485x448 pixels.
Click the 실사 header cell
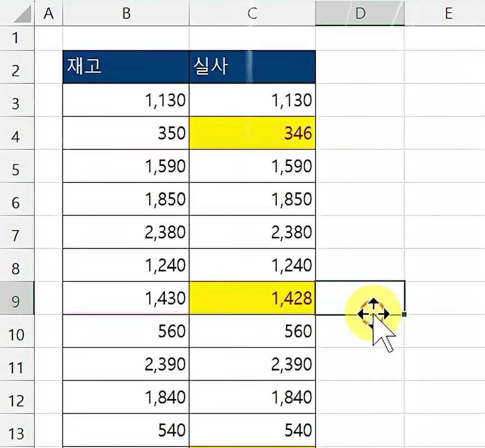pos(252,67)
